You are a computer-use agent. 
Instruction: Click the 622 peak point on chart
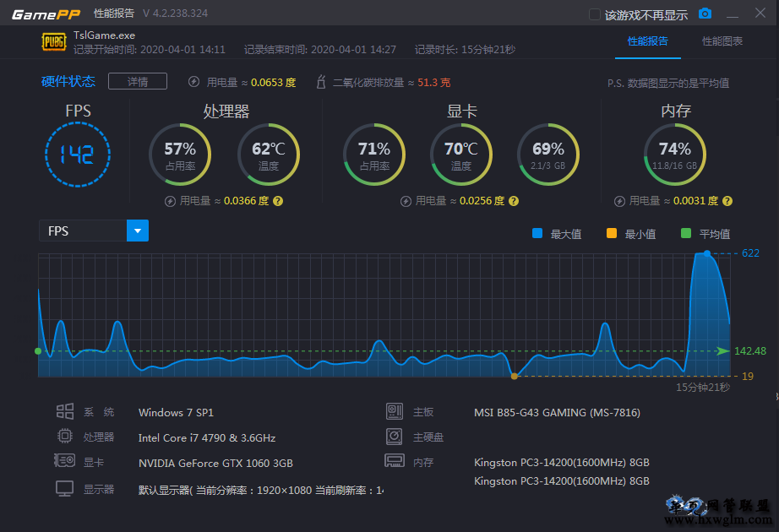click(x=707, y=253)
